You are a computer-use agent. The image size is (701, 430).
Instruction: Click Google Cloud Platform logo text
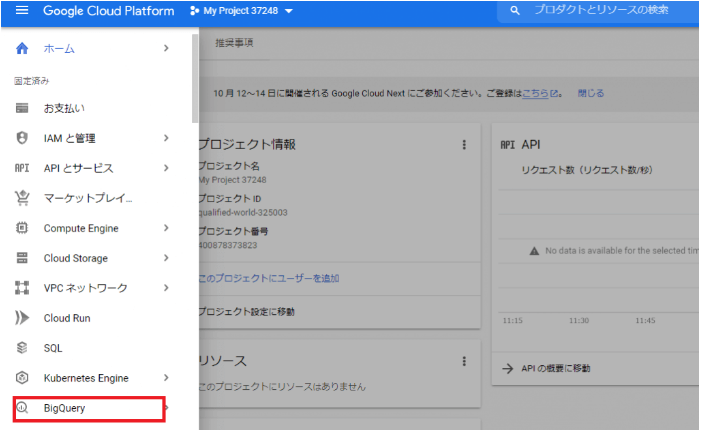(x=109, y=11)
